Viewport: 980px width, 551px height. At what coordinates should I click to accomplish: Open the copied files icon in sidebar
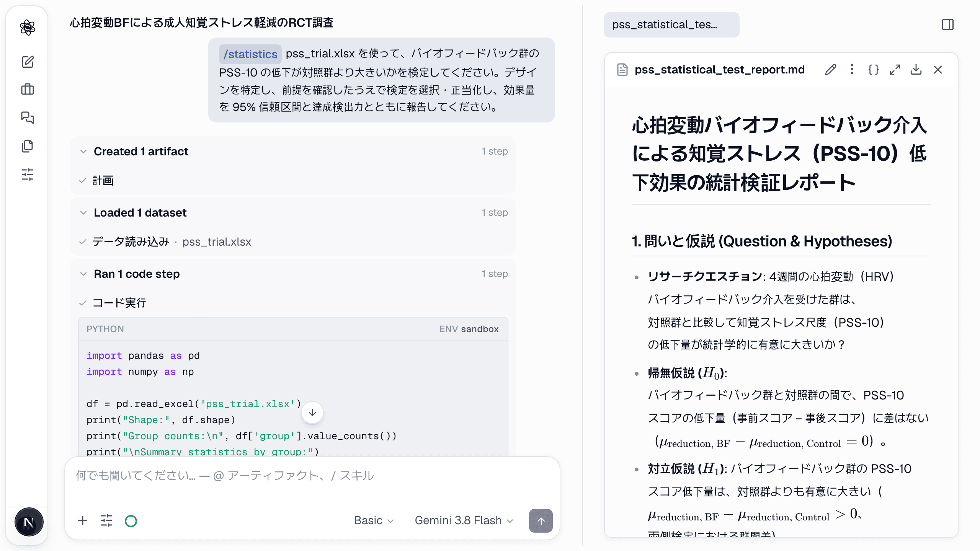point(28,146)
